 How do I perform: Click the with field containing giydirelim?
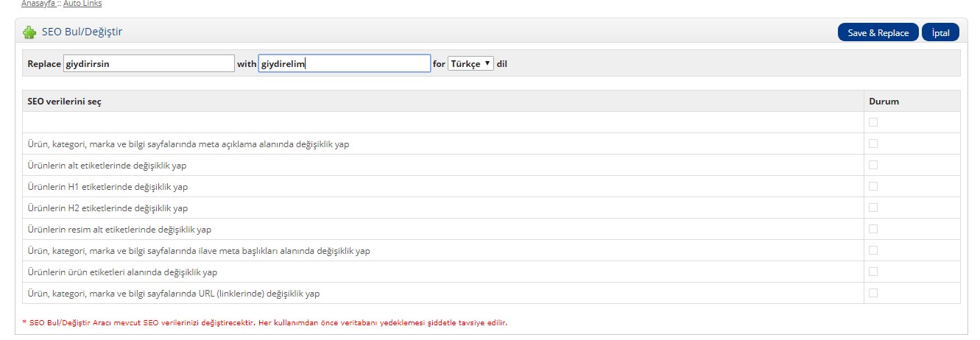[x=344, y=63]
